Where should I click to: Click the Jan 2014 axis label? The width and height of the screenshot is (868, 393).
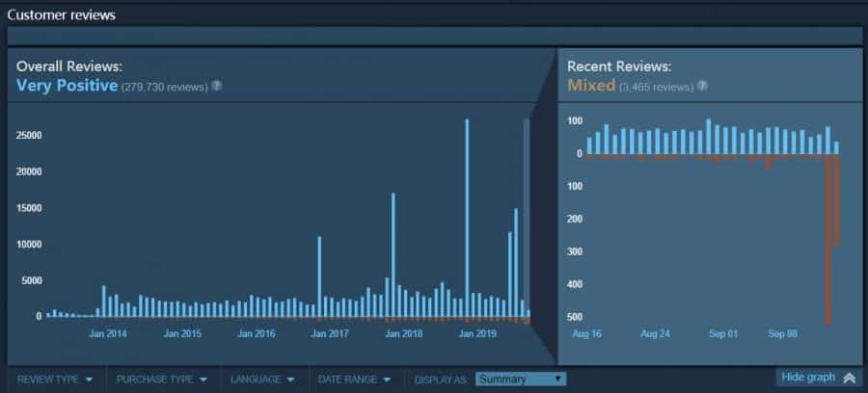(x=107, y=334)
